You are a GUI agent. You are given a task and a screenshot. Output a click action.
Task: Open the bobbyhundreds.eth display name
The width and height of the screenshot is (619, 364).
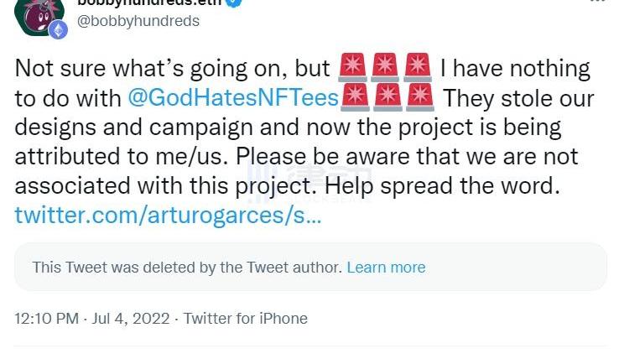(x=149, y=3)
